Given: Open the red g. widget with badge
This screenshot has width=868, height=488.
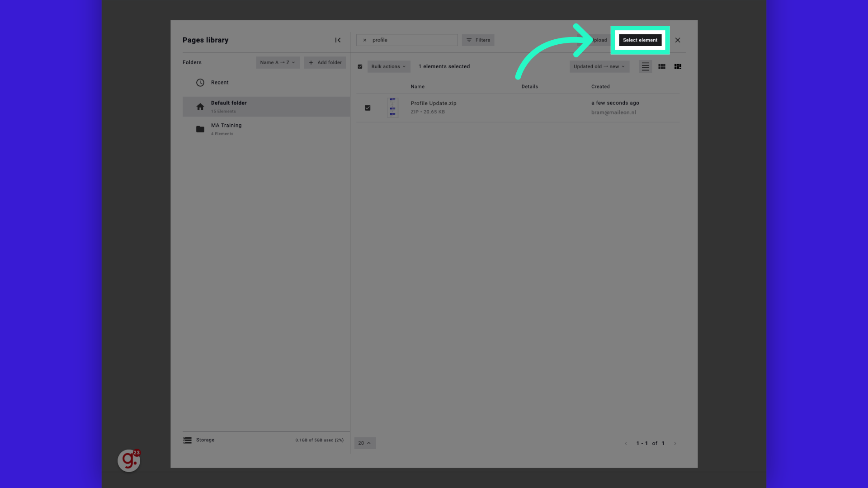Looking at the screenshot, I should [129, 460].
